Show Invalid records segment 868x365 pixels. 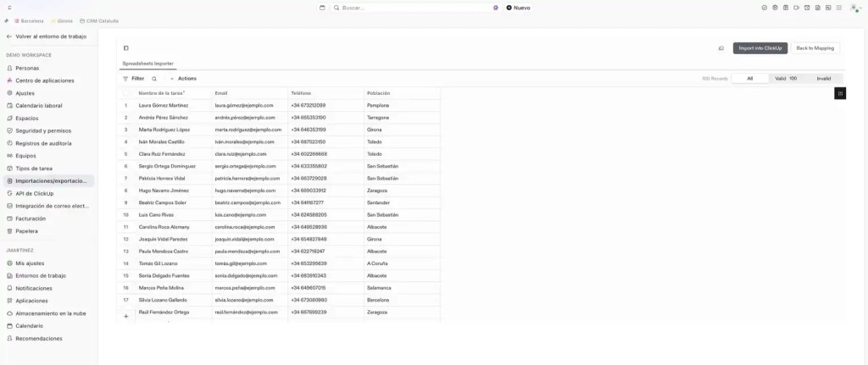pos(824,79)
